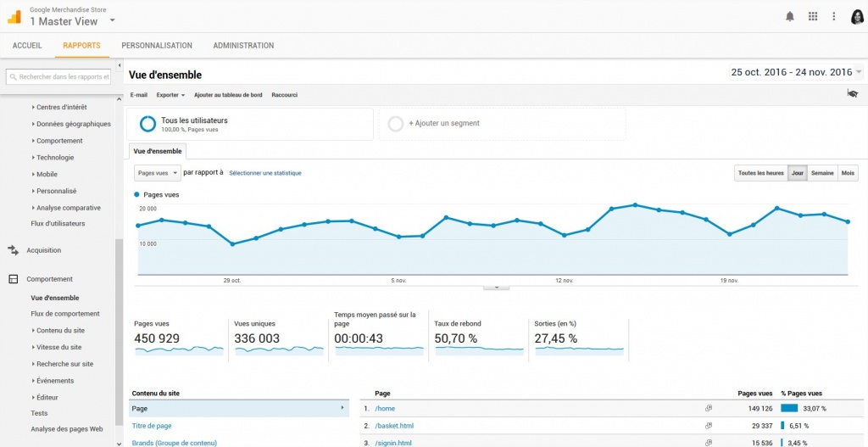Switch to the ADMINISTRATION tab

(x=243, y=46)
